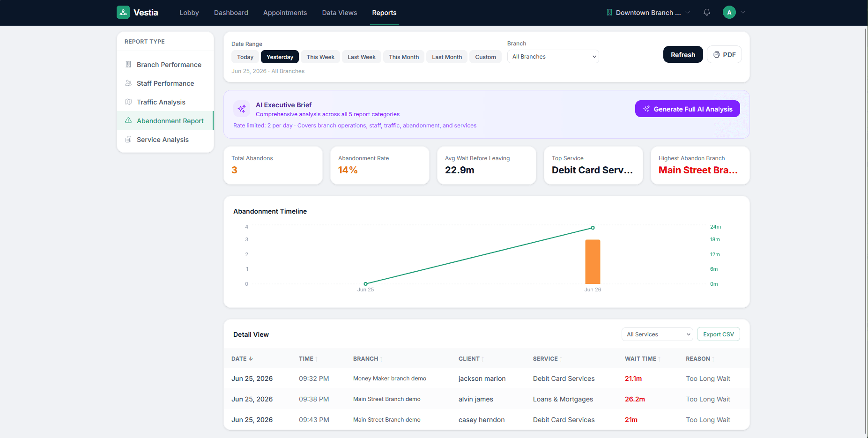Sort table by BRANCH column
Screen dimensions: 868x438
click(368, 359)
